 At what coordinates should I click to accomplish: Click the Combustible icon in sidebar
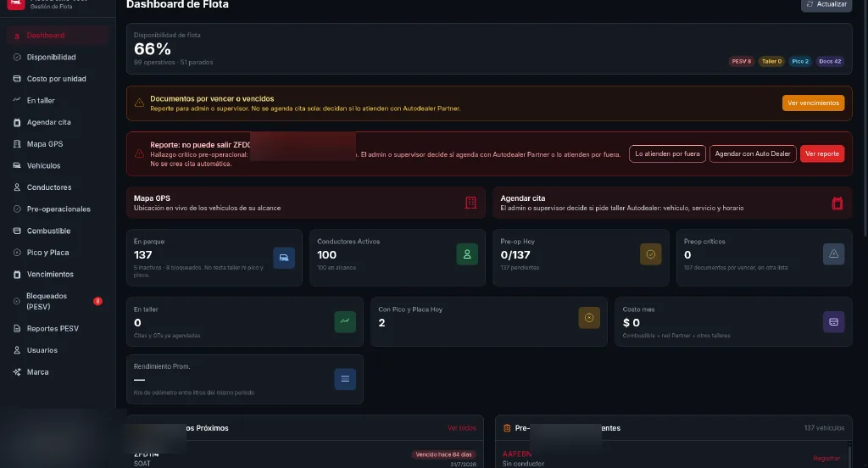(17, 231)
